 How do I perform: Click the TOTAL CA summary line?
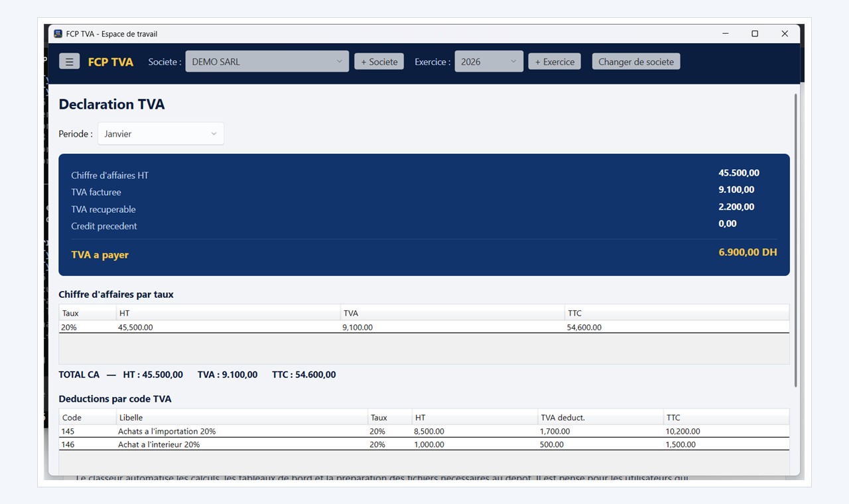click(197, 375)
